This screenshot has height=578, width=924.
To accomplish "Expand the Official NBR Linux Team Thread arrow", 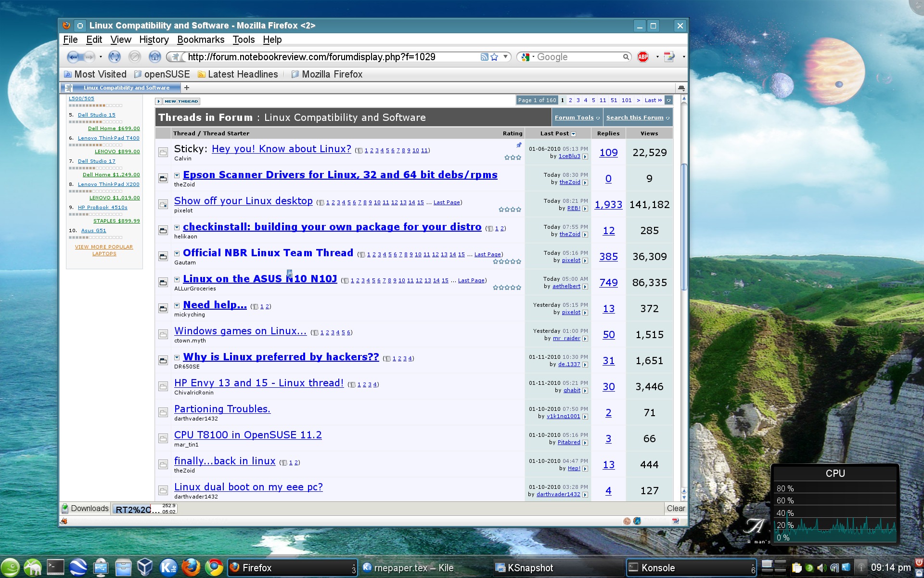I will (x=177, y=253).
